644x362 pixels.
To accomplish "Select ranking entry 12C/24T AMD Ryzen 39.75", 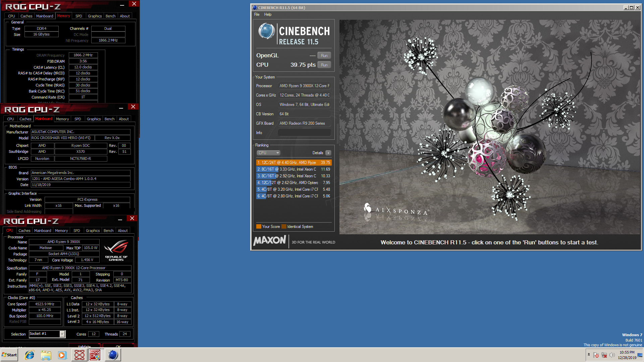I will pos(294,163).
